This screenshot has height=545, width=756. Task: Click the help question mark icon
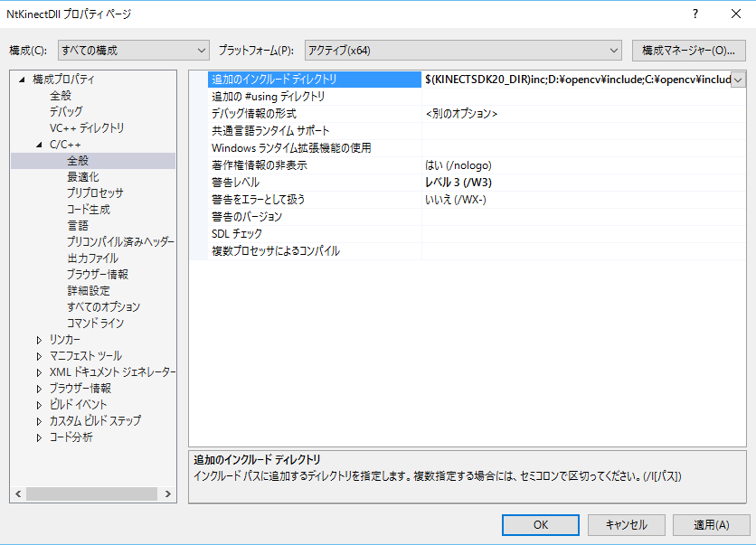coord(695,14)
